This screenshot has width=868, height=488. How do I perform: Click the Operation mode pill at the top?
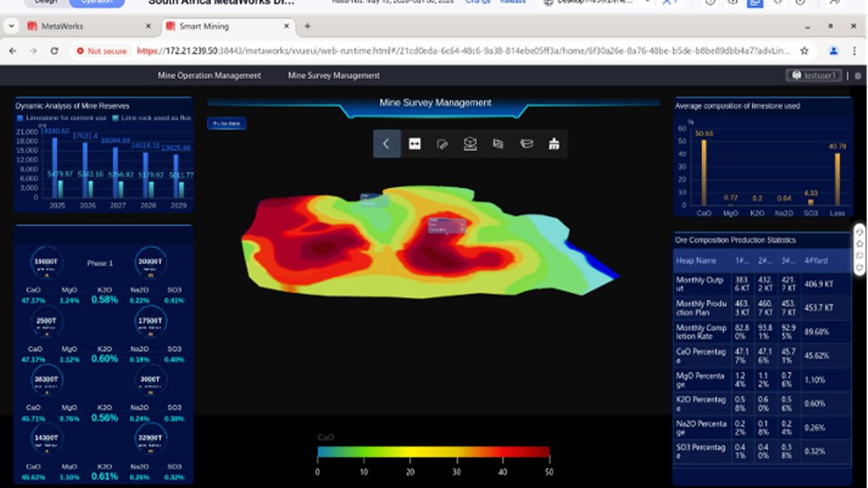97,3
